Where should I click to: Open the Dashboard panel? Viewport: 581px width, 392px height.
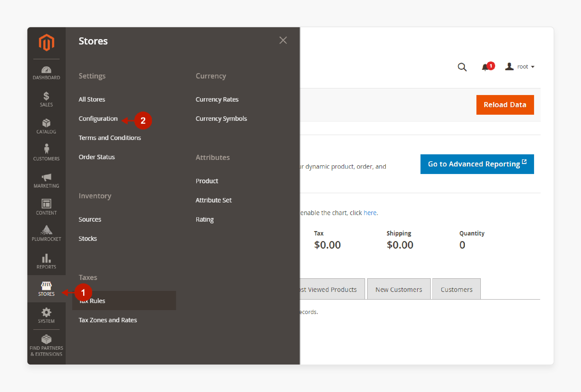pyautogui.click(x=46, y=71)
